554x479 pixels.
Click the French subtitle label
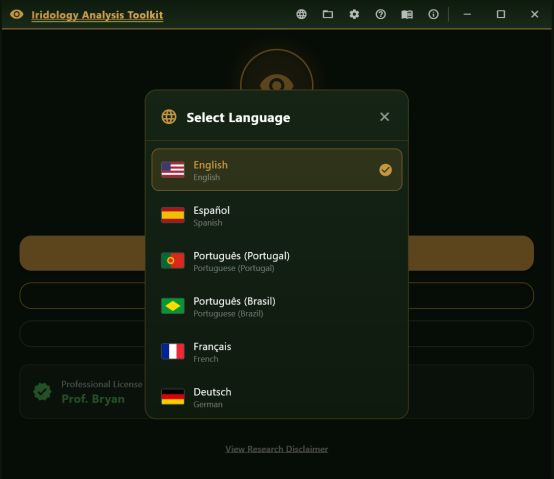(x=206, y=359)
